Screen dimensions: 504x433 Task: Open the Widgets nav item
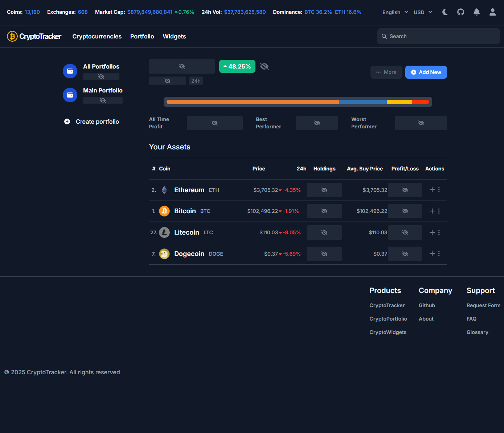coord(175,36)
